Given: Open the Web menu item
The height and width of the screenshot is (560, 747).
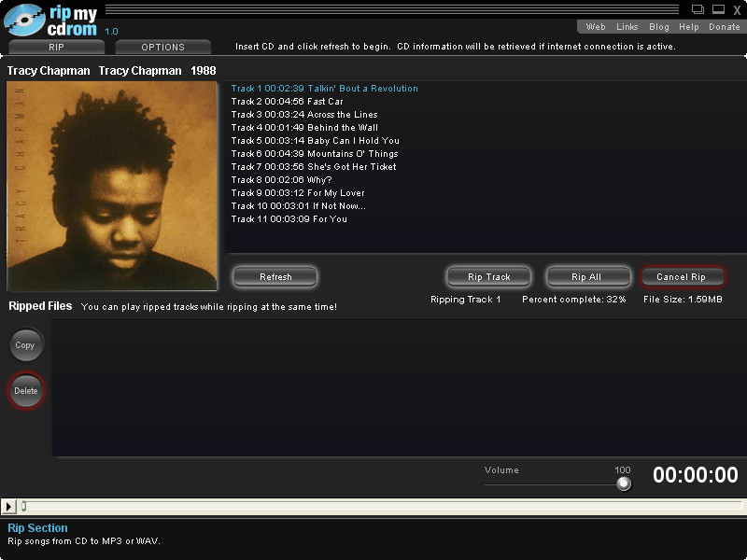Looking at the screenshot, I should point(596,27).
